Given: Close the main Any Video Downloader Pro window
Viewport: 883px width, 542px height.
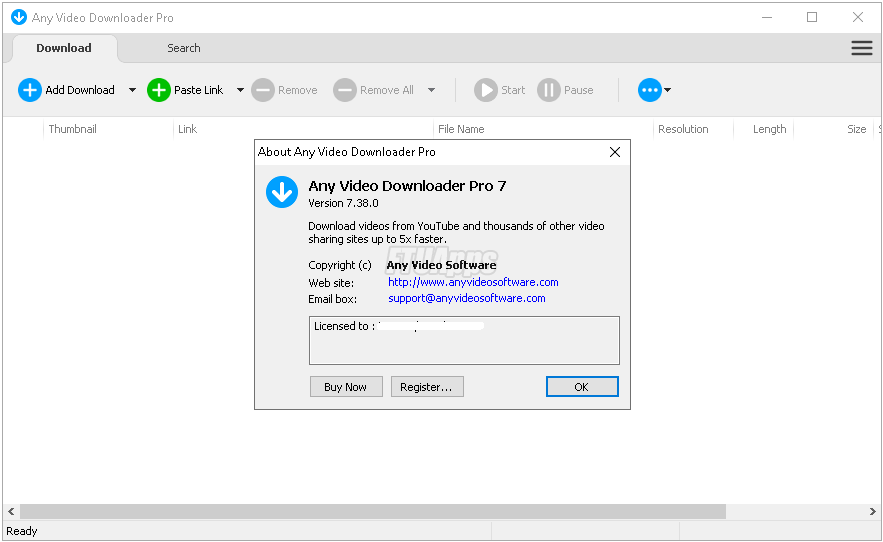Looking at the screenshot, I should (858, 17).
